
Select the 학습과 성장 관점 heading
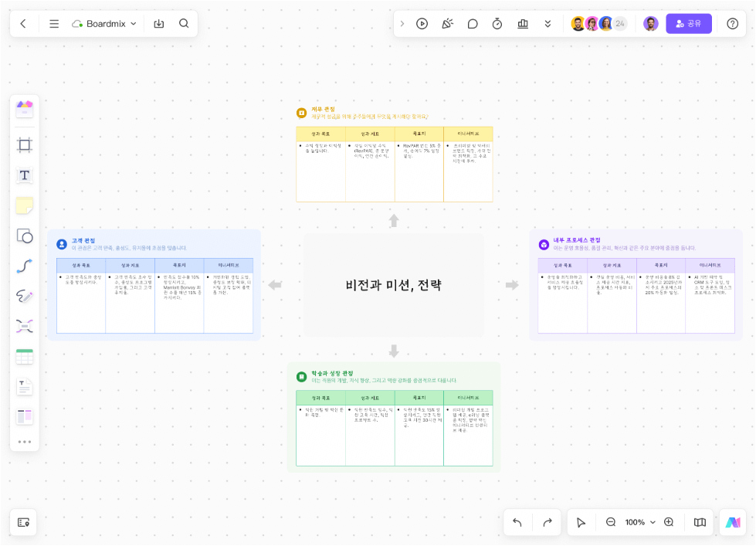[332, 373]
